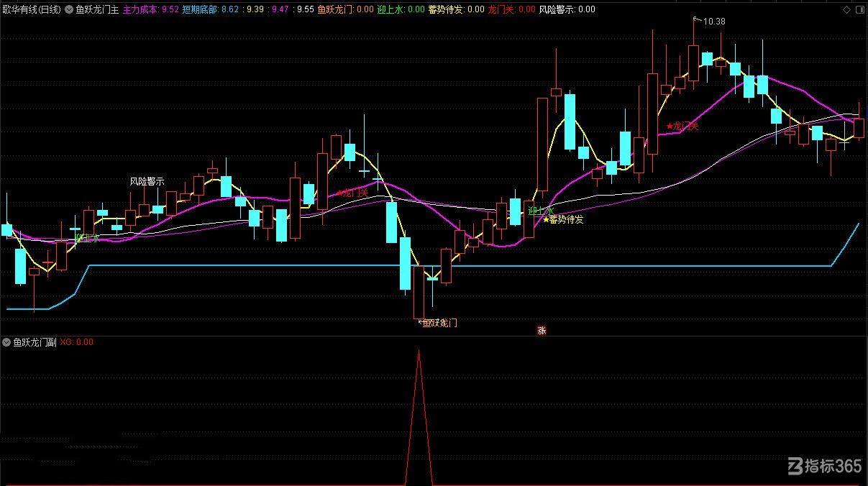Click the 风险警示: 0.00 header value

[567, 10]
